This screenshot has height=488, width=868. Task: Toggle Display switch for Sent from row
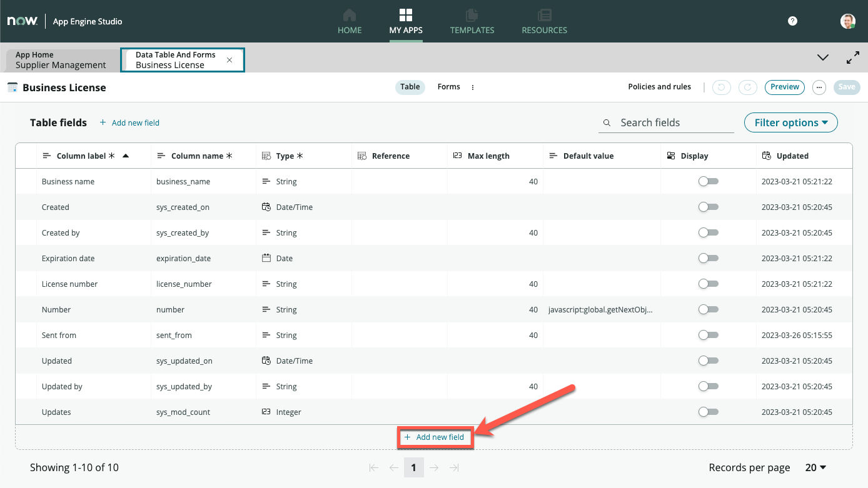click(708, 335)
